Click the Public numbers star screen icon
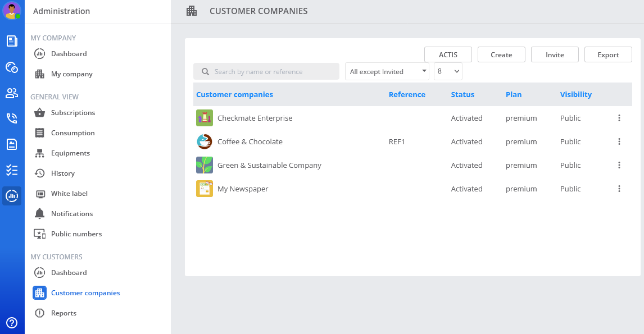Viewport: 644px width, 334px height. pos(39,234)
